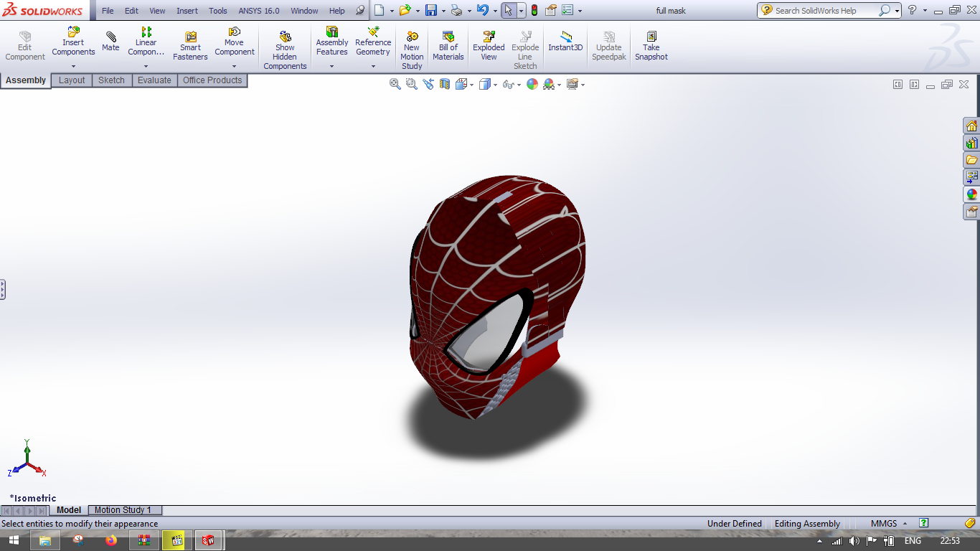
Task: Rebuild the model with traffic light
Action: (x=534, y=10)
